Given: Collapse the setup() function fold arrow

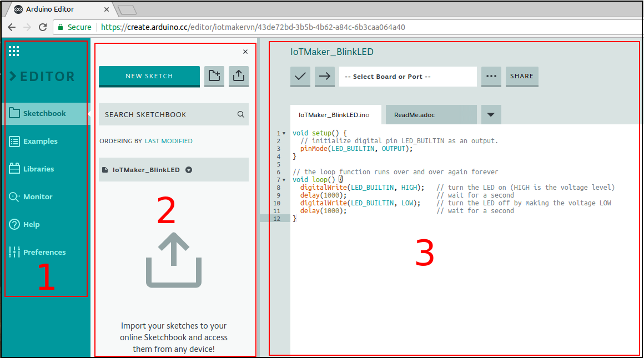Looking at the screenshot, I should (x=284, y=133).
